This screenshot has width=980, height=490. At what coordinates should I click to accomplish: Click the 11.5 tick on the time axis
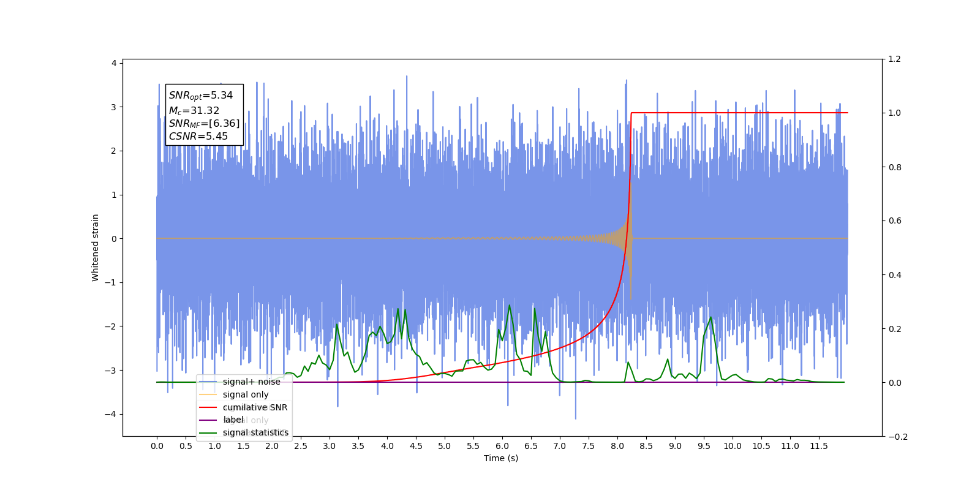pyautogui.click(x=819, y=446)
